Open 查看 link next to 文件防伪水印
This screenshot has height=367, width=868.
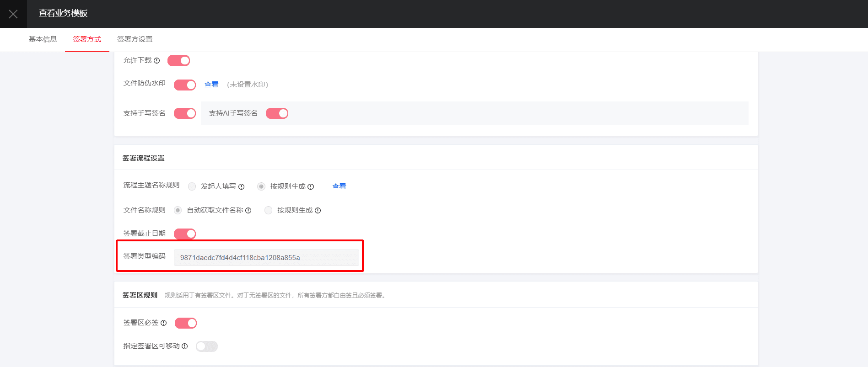(211, 85)
